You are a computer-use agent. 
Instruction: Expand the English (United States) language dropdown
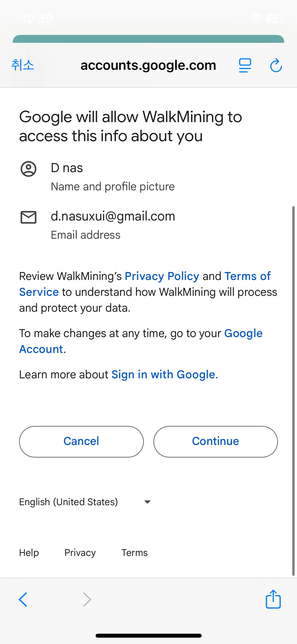pyautogui.click(x=69, y=502)
